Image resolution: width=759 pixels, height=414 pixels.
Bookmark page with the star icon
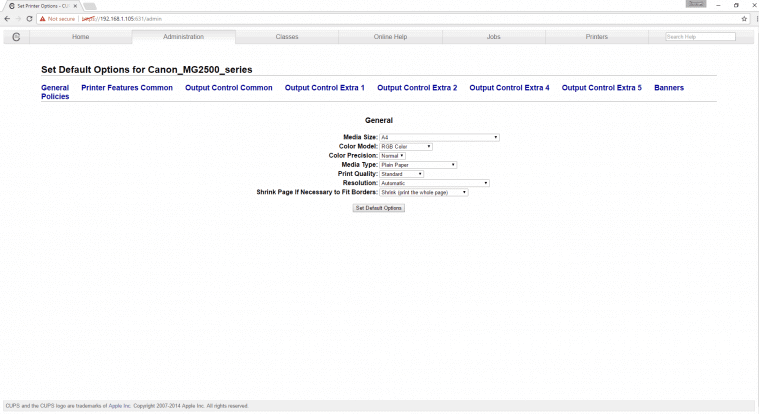tap(744, 19)
